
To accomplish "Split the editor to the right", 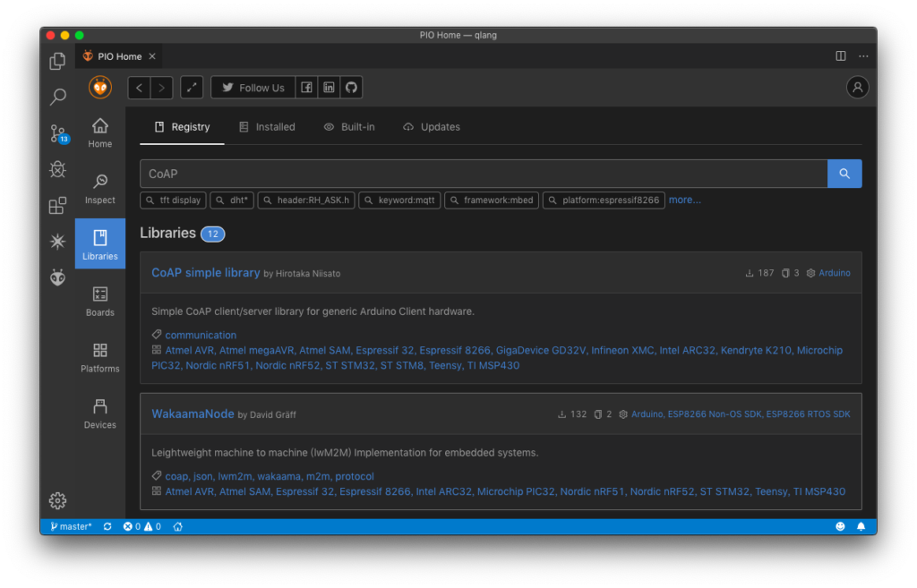I will click(841, 56).
